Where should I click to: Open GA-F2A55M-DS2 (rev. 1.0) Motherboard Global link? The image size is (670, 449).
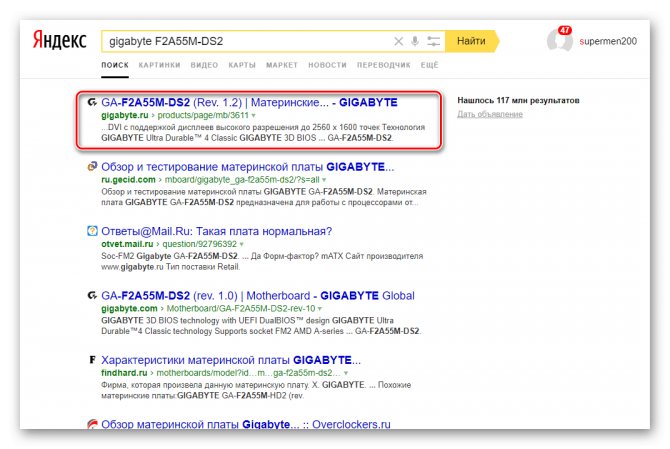coord(258,296)
